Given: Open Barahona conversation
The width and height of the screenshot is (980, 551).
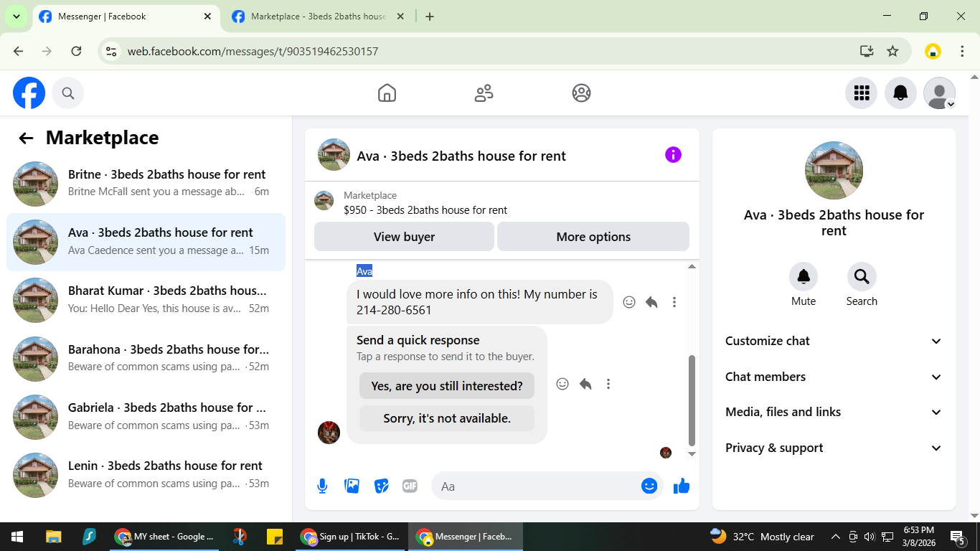Looking at the screenshot, I should pos(146,358).
